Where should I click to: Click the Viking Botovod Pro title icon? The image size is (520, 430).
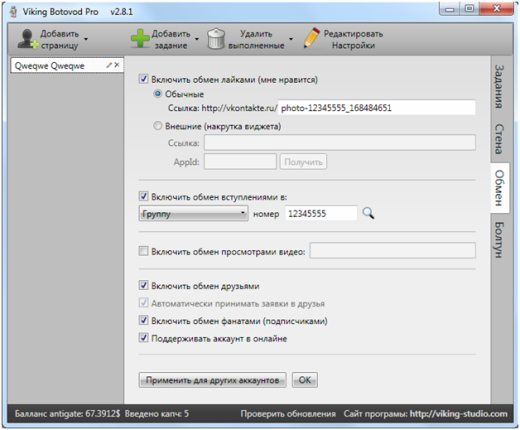(x=13, y=12)
